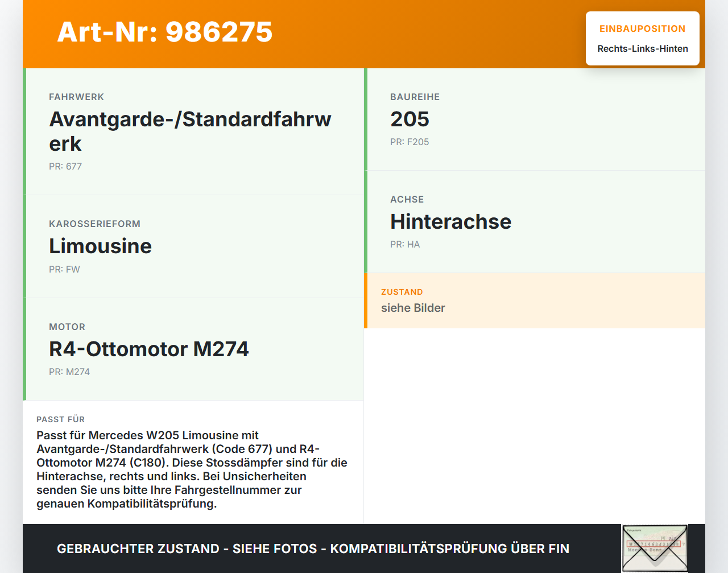Click the PR: HA code label

[405, 244]
